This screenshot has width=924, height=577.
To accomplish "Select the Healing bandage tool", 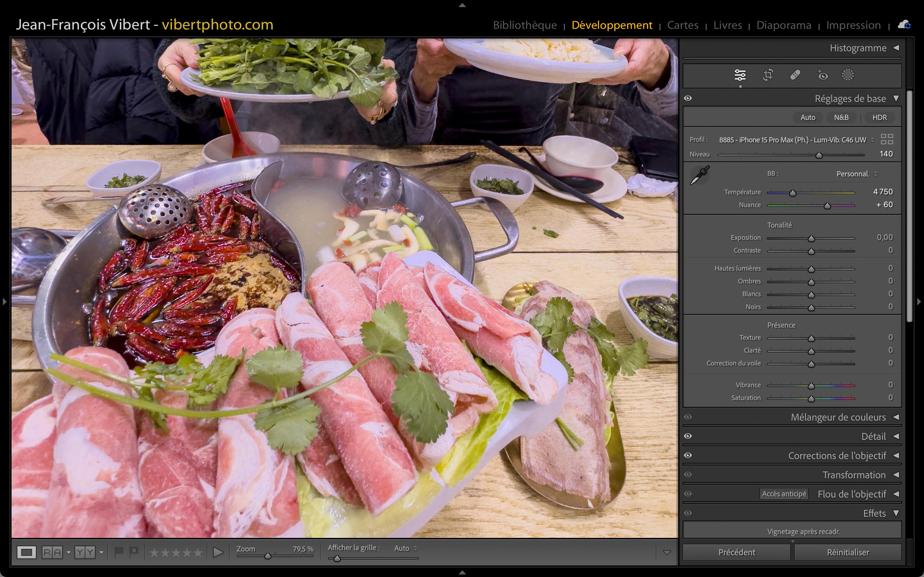I will 795,75.
